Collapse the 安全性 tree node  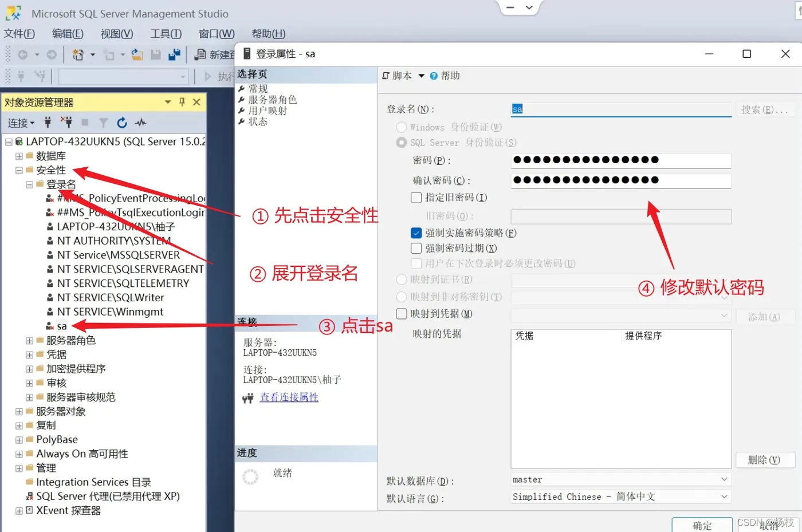(x=19, y=170)
